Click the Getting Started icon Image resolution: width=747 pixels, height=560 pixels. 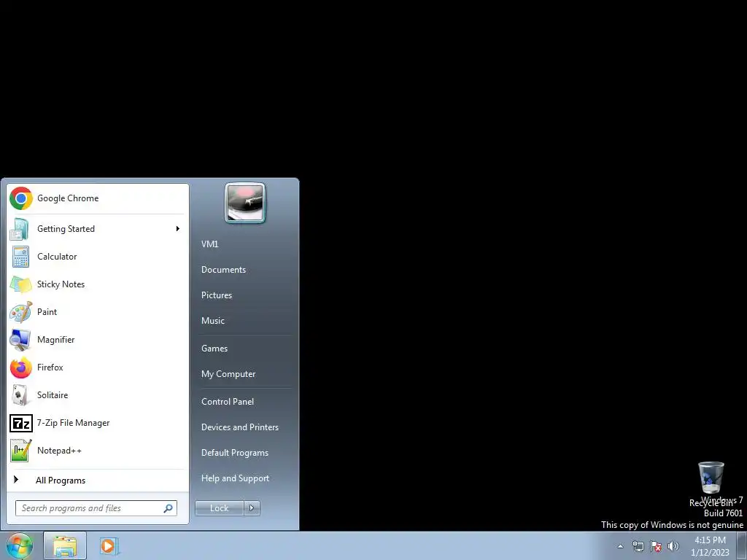pos(20,229)
